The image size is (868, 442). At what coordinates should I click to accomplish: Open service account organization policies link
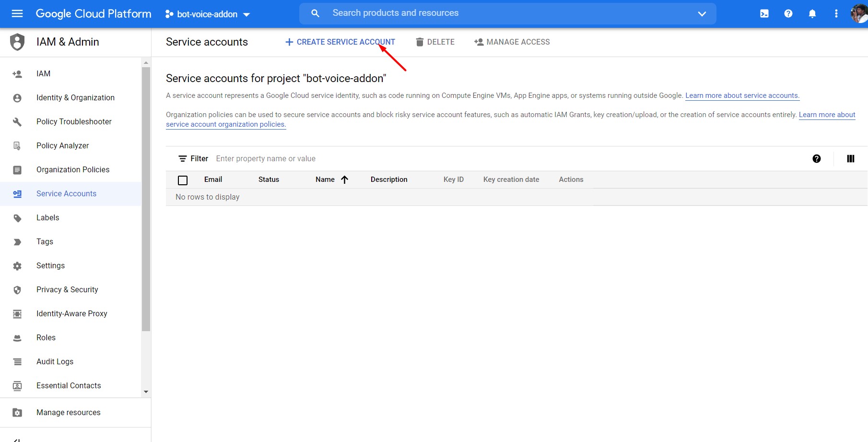tap(226, 124)
